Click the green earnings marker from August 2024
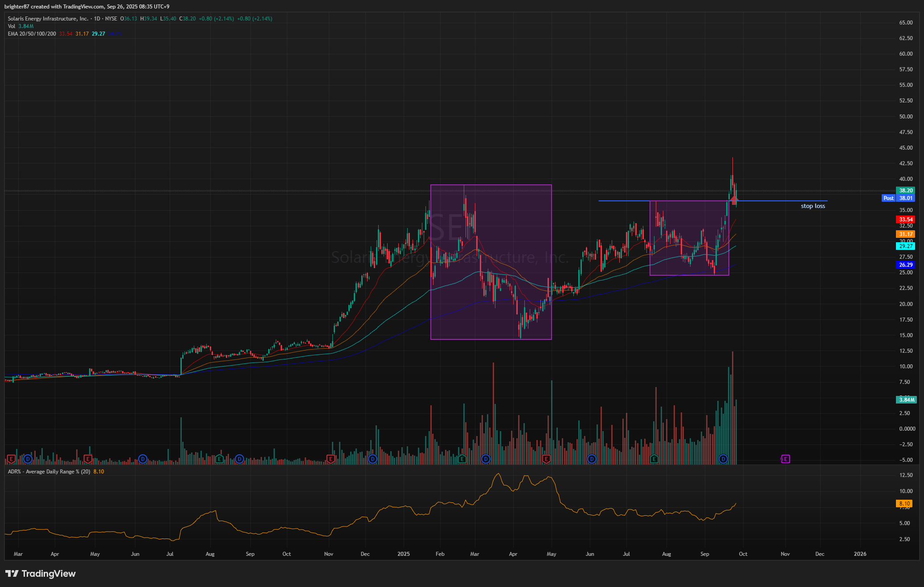This screenshot has height=587, width=924. (x=219, y=459)
